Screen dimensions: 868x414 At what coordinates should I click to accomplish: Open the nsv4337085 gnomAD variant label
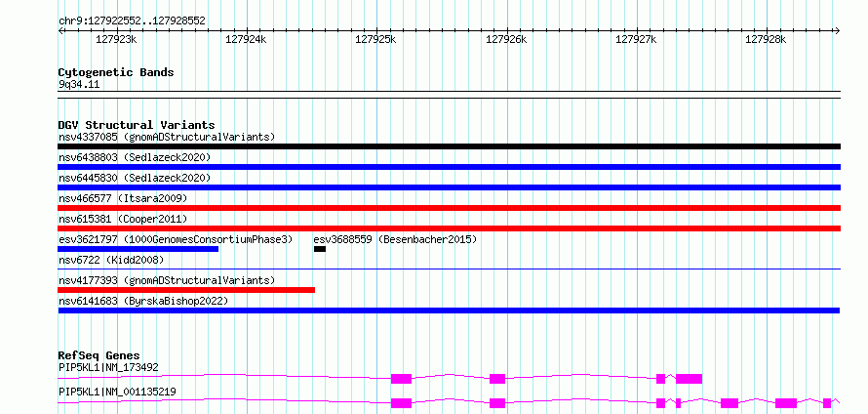point(167,137)
